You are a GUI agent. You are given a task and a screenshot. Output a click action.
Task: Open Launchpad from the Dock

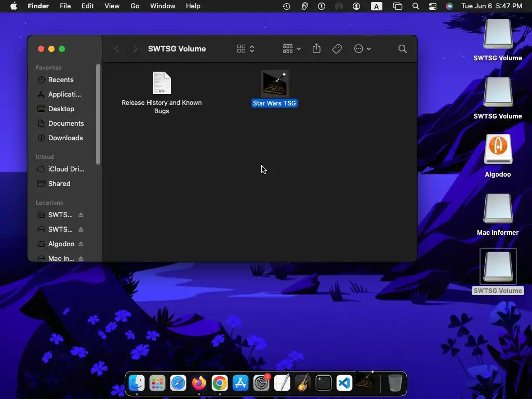coord(157,383)
